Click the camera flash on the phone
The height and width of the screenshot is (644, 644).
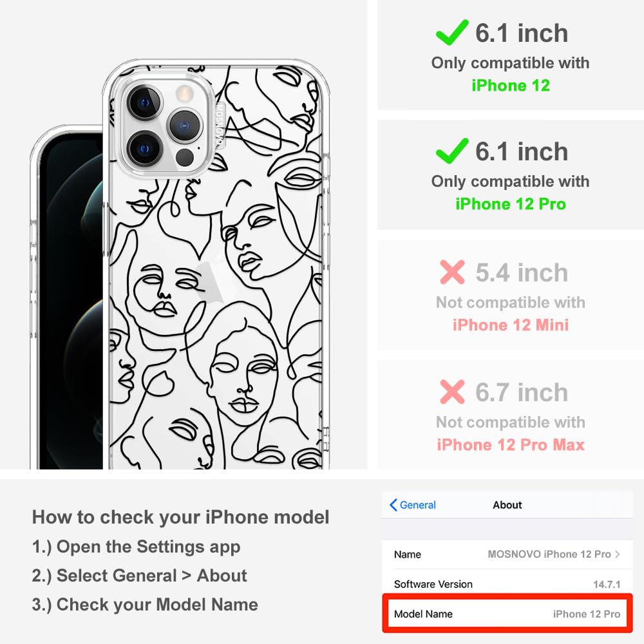pos(184,93)
